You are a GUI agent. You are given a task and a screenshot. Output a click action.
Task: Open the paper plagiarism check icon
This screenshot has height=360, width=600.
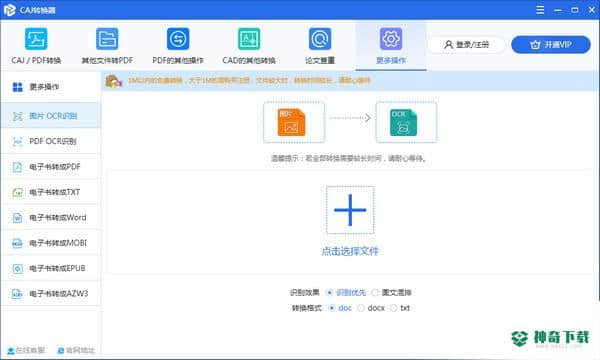pyautogui.click(x=320, y=39)
